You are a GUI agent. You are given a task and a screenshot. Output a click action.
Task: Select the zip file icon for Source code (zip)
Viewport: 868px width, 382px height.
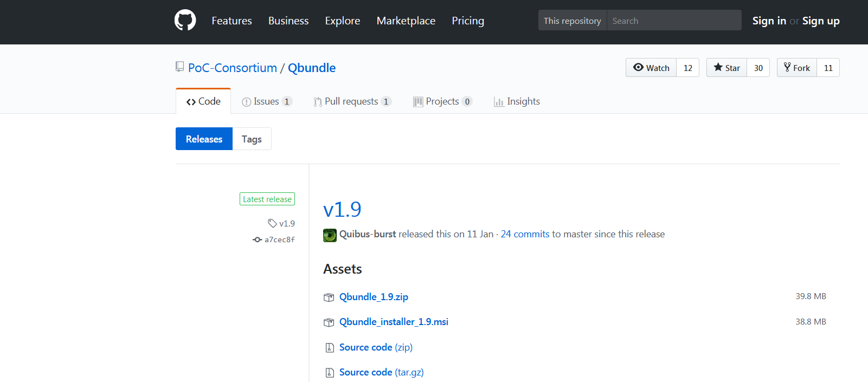click(x=329, y=348)
